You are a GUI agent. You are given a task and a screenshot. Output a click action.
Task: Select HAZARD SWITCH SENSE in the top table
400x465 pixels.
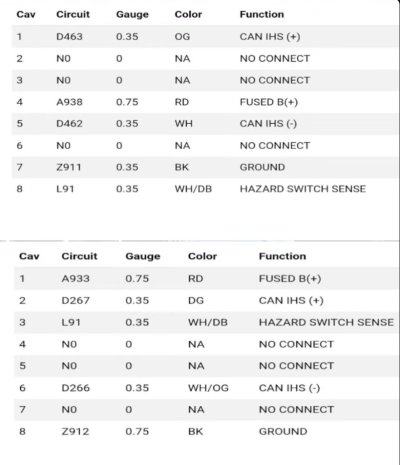[x=303, y=189]
